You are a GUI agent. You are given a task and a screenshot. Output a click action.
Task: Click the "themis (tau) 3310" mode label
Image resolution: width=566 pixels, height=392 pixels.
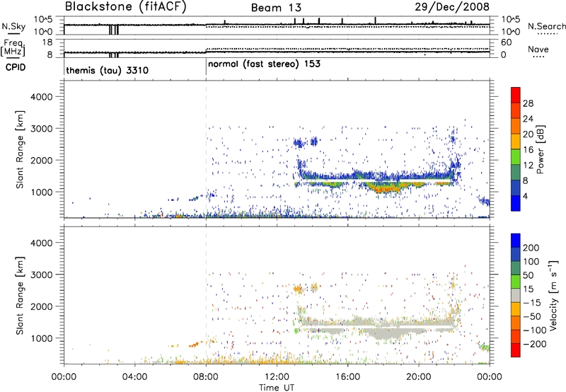(x=108, y=70)
